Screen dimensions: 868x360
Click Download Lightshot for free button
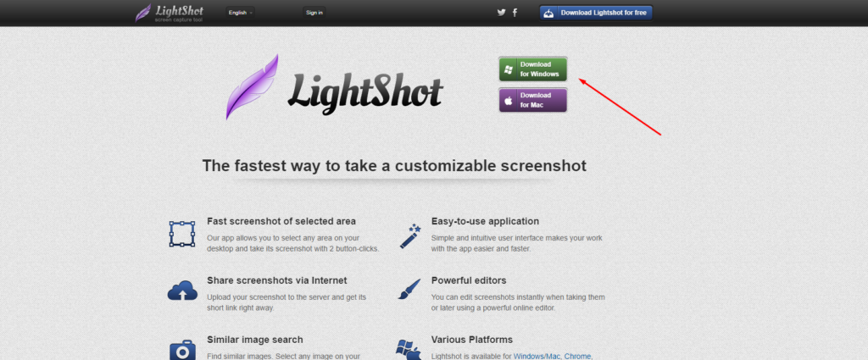(596, 13)
